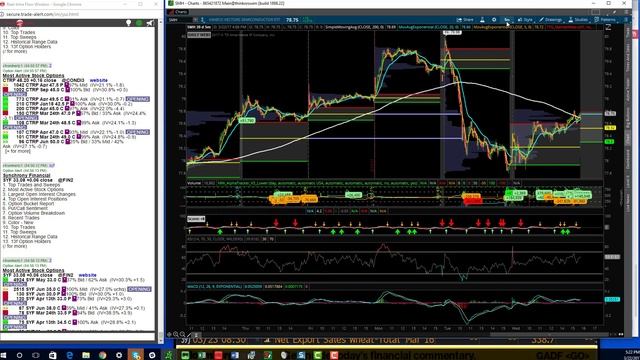Click the zoom out magnifier below chart

click(182, 334)
